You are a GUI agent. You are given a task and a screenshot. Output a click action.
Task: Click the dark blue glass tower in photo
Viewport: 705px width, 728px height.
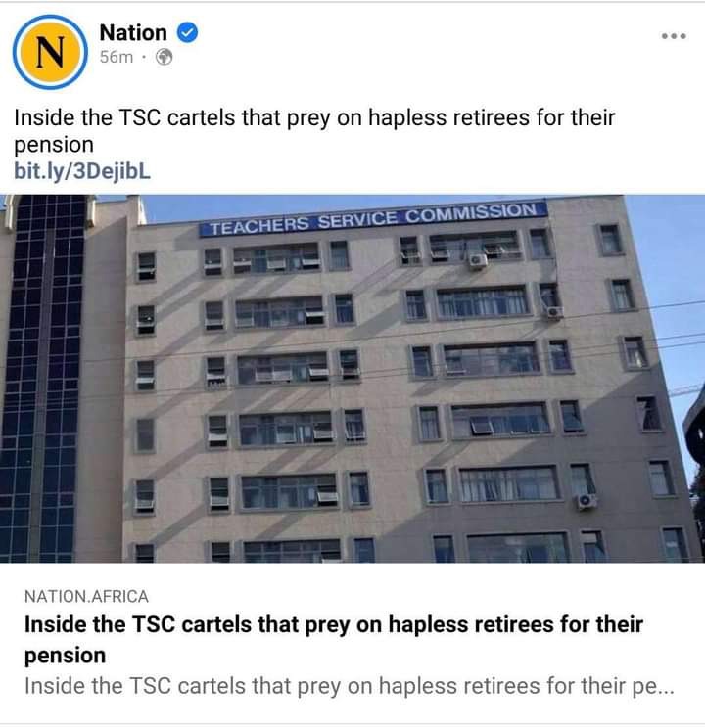coord(43,379)
